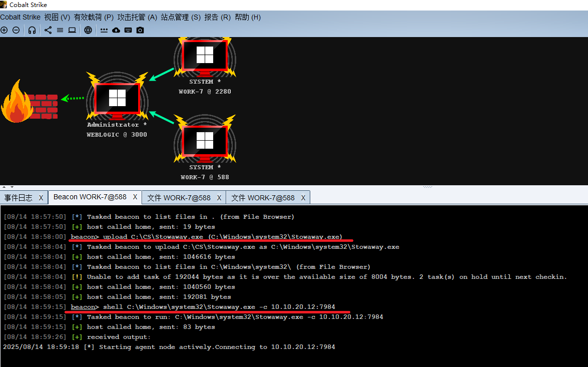The height and width of the screenshot is (367, 588).
Task: Click 'Administrator *' label in graph
Action: tap(117, 125)
